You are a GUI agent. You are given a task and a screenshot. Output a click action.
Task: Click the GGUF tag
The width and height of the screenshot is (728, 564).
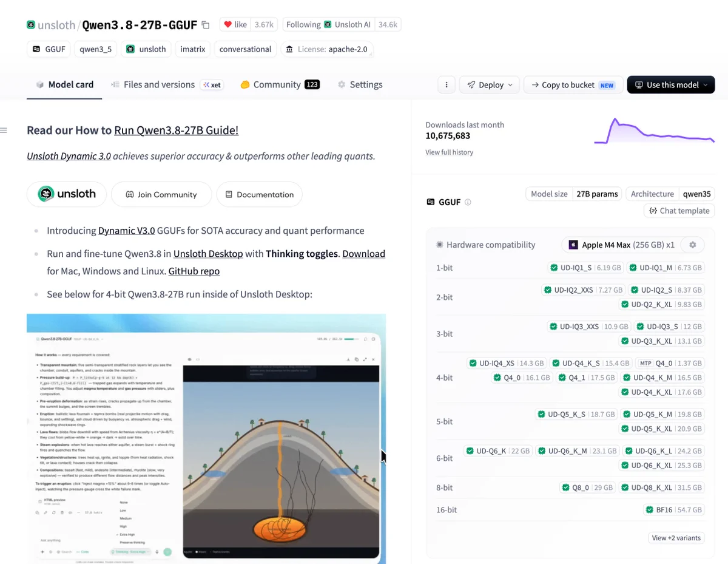(x=49, y=49)
